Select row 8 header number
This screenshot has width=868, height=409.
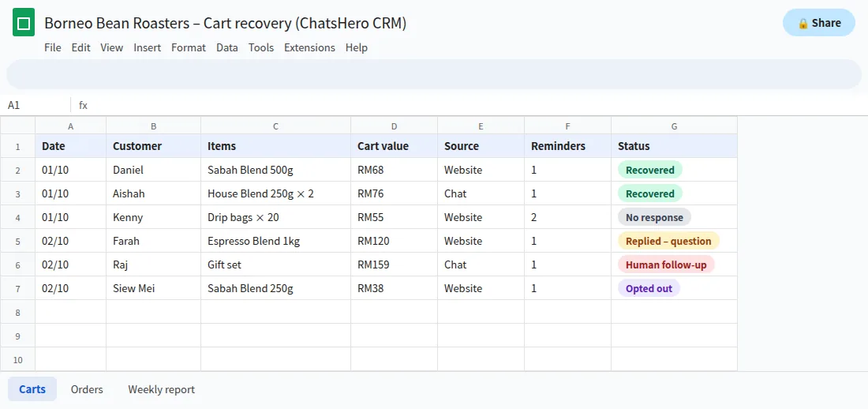(17, 312)
